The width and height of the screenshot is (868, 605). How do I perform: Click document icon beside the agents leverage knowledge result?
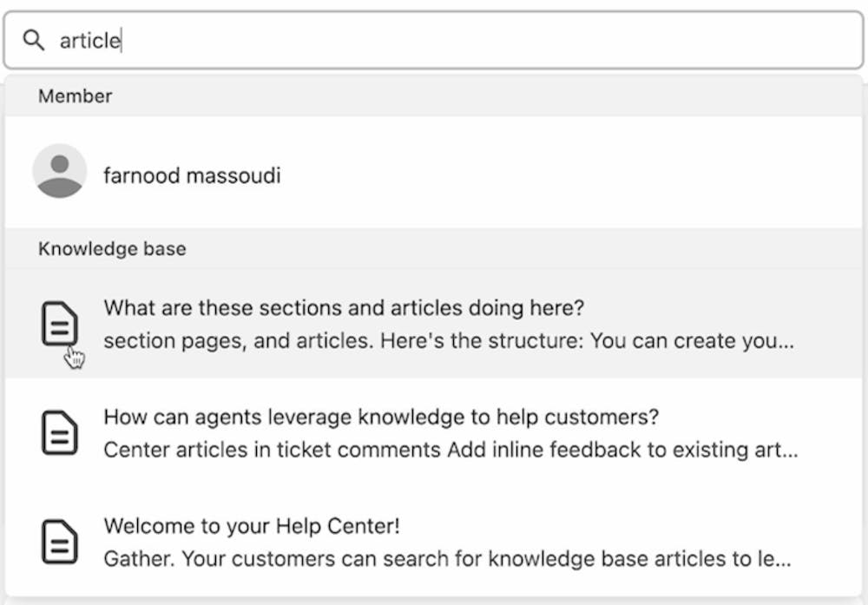[60, 432]
